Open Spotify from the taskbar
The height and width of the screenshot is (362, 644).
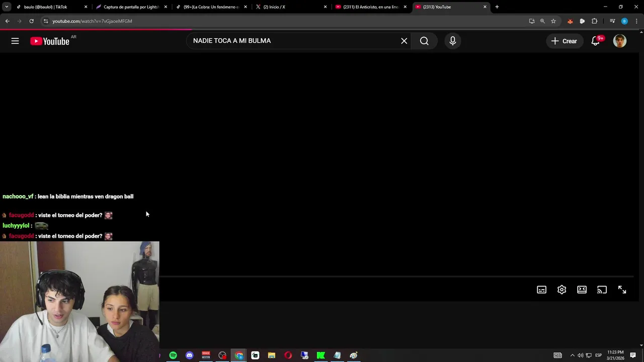(x=173, y=355)
